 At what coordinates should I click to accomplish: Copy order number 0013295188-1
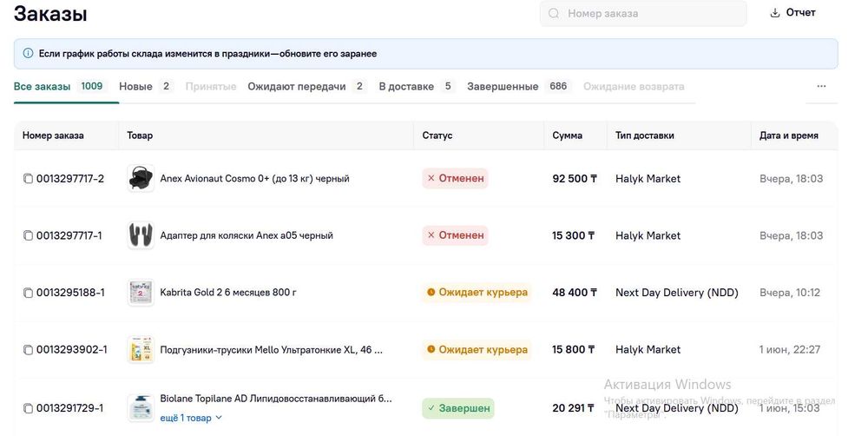tap(28, 293)
